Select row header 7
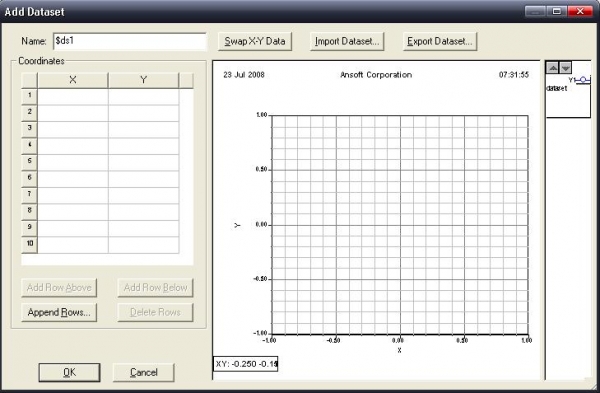600x393 pixels. pos(29,195)
